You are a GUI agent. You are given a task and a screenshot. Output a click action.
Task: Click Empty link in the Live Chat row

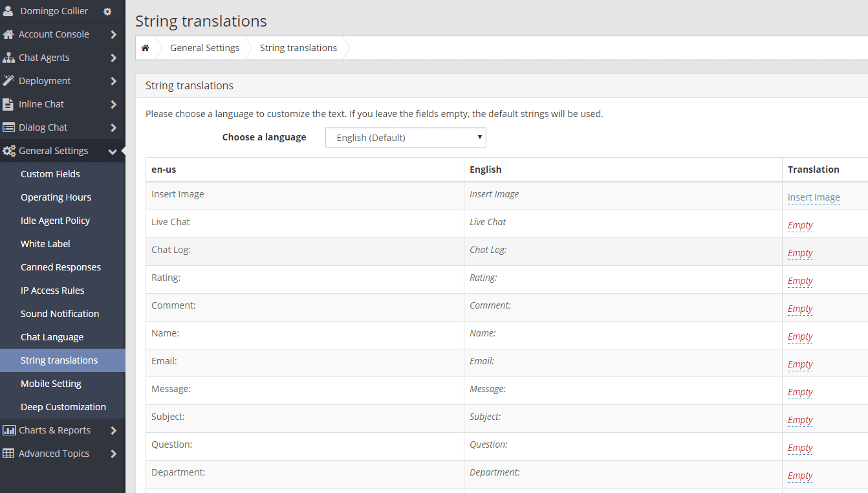coord(800,225)
